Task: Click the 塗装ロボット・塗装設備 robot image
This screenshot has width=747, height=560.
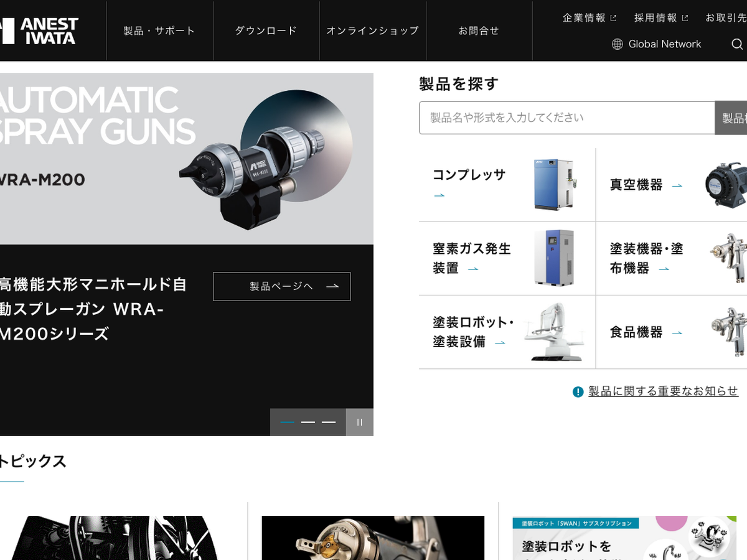Action: (553, 332)
